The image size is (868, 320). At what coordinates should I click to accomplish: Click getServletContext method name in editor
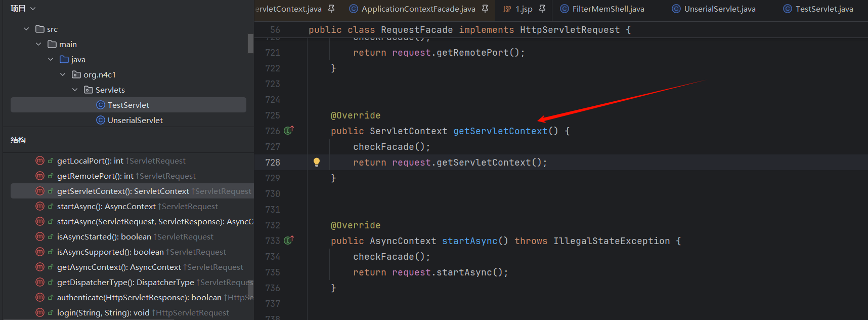click(500, 131)
